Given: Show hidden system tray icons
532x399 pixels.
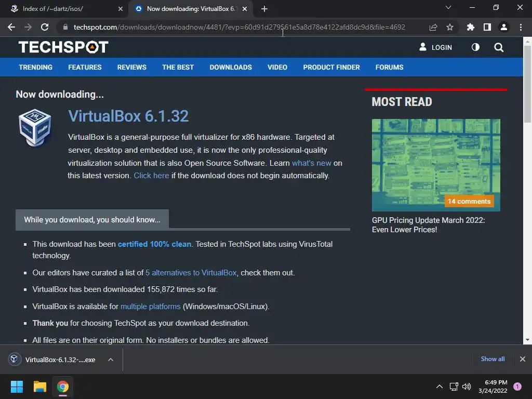Looking at the screenshot, I should point(440,387).
